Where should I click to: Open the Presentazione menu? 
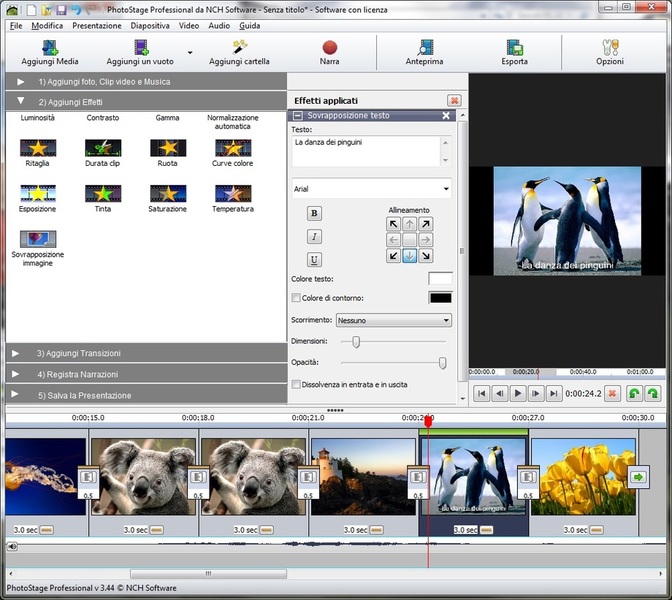[97, 26]
